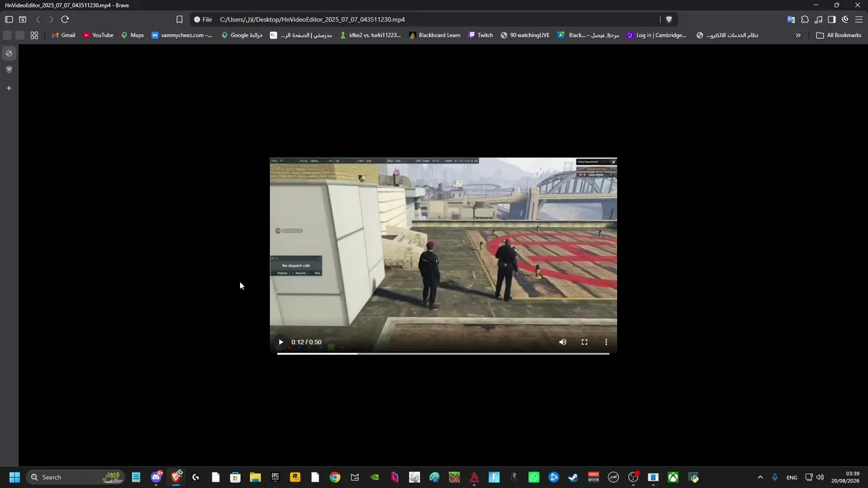Open Steam from the taskbar
This screenshot has width=868, height=488.
pyautogui.click(x=574, y=477)
